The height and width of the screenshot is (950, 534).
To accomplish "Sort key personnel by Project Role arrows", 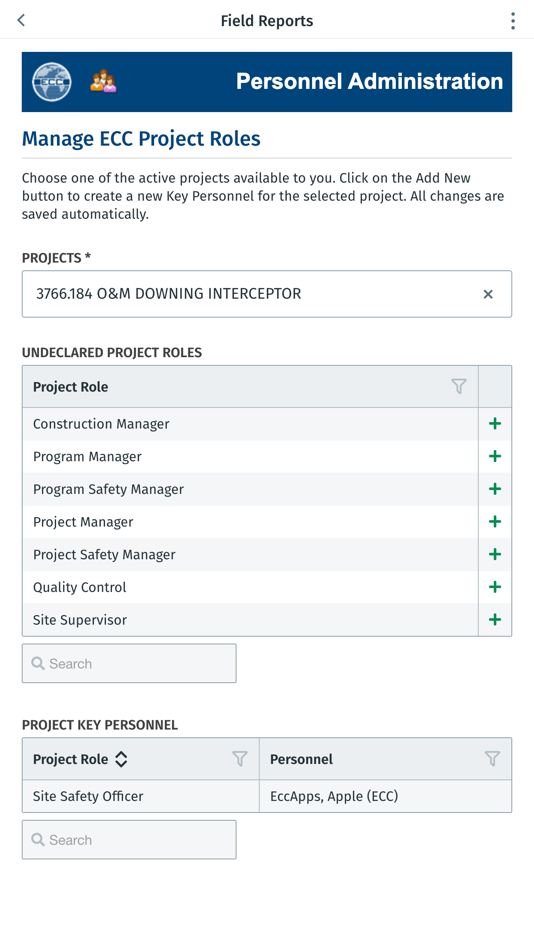I will point(121,759).
